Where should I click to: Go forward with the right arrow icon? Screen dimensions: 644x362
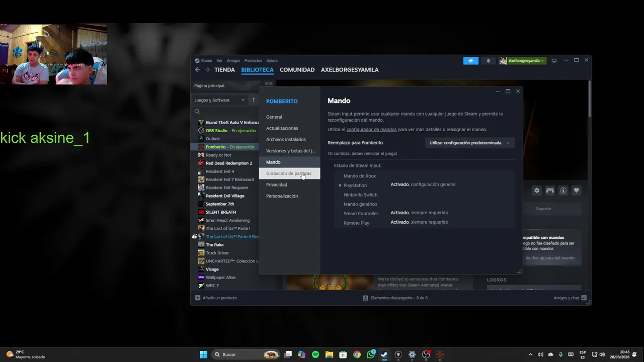click(x=207, y=70)
